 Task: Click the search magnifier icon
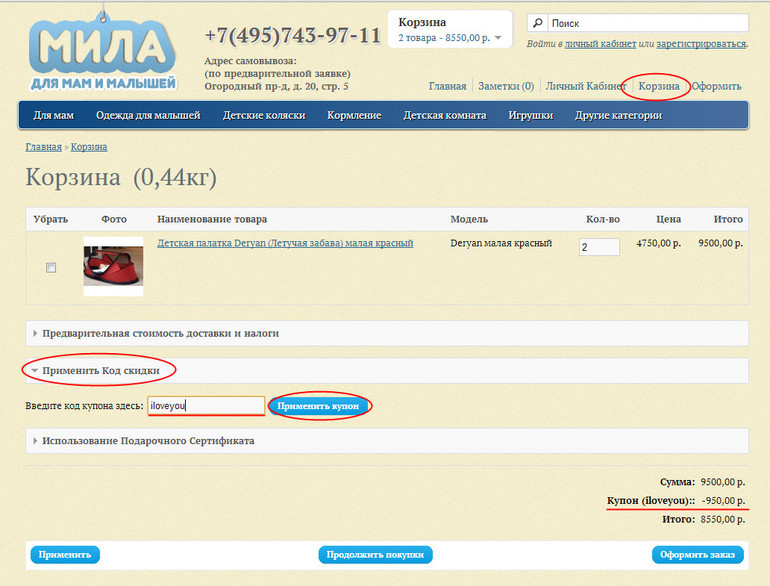(x=538, y=23)
